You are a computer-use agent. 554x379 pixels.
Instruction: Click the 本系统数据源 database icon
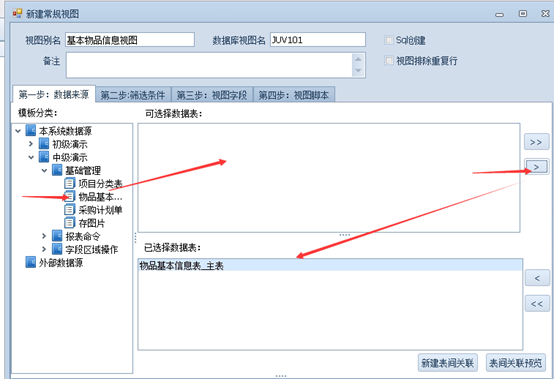(x=31, y=130)
